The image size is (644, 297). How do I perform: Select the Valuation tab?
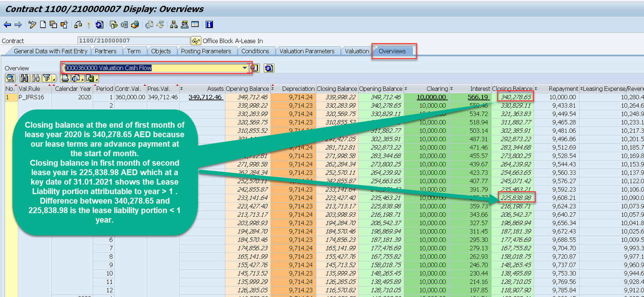tap(357, 51)
